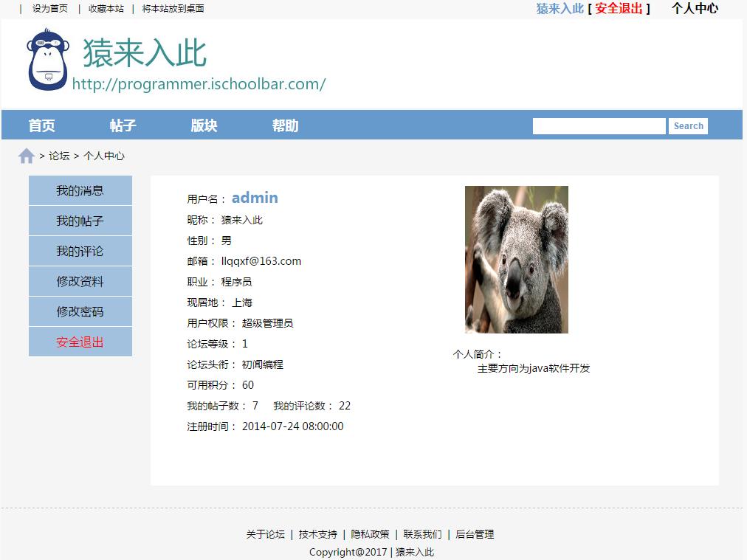Select the 帖子 navigation menu item

122,125
